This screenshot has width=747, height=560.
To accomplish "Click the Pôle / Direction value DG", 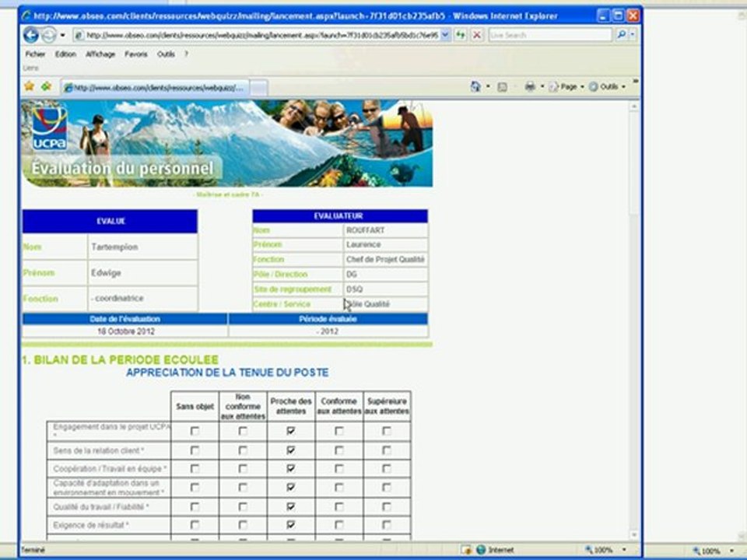I will pyautogui.click(x=352, y=275).
